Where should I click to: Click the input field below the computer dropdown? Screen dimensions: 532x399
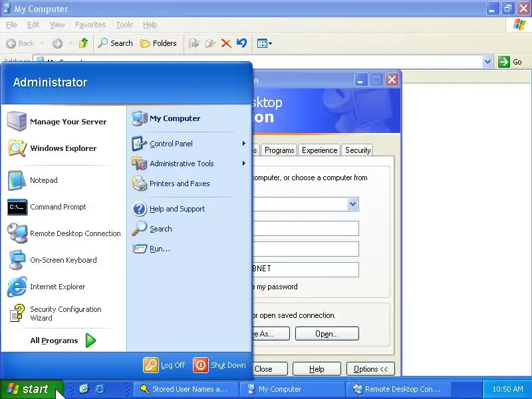click(305, 228)
